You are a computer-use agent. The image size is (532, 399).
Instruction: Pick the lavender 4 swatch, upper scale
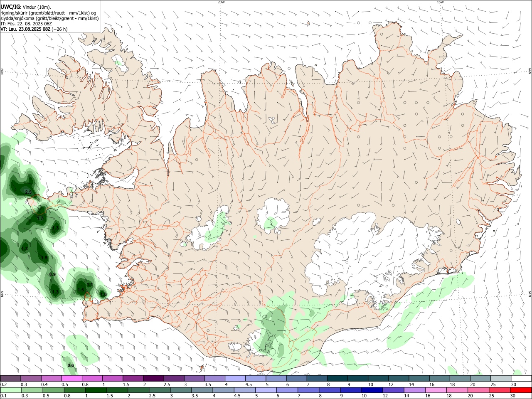235,379
